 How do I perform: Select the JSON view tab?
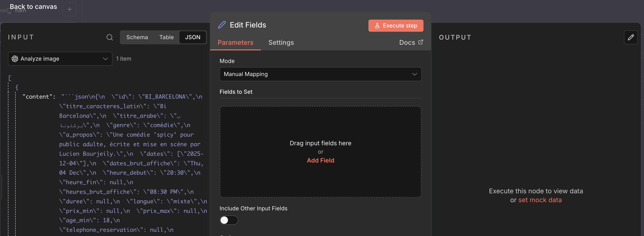192,37
